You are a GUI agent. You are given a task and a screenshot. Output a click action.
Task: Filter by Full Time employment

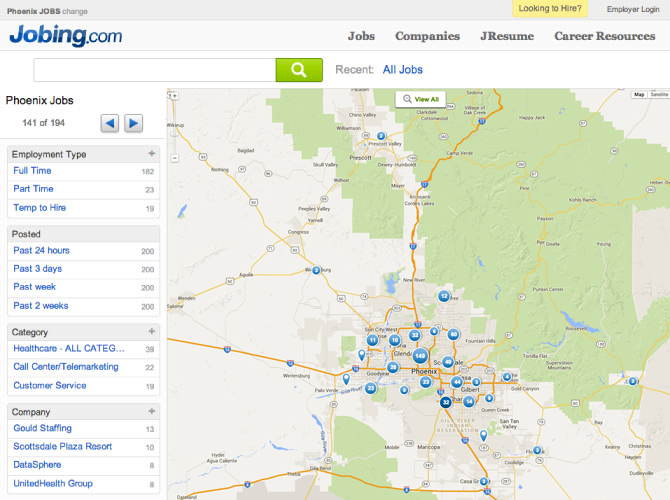(32, 171)
